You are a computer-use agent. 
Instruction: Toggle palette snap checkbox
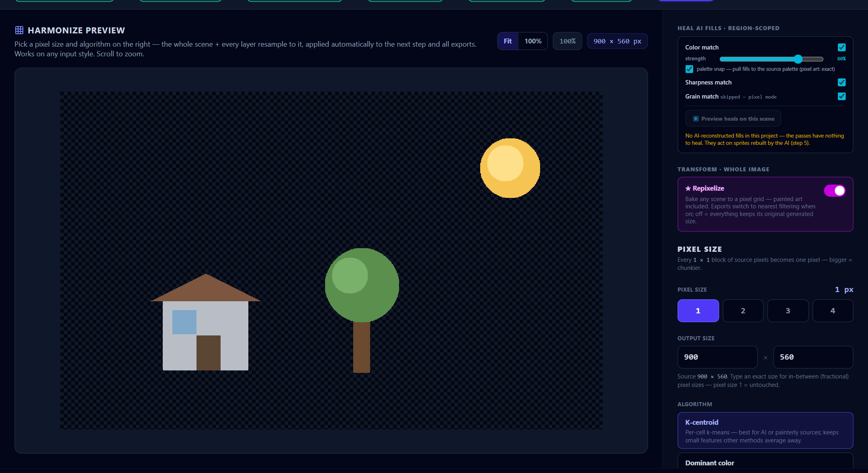(689, 69)
